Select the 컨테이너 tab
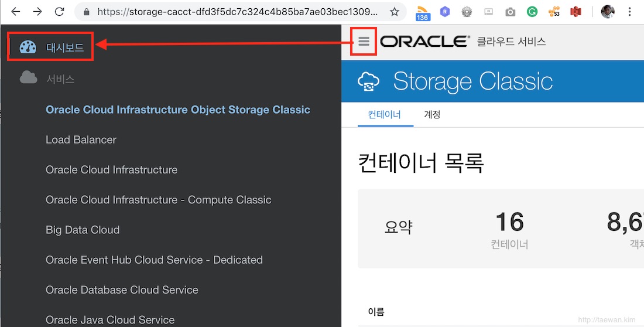Screen dimensions: 644x327 (385, 115)
